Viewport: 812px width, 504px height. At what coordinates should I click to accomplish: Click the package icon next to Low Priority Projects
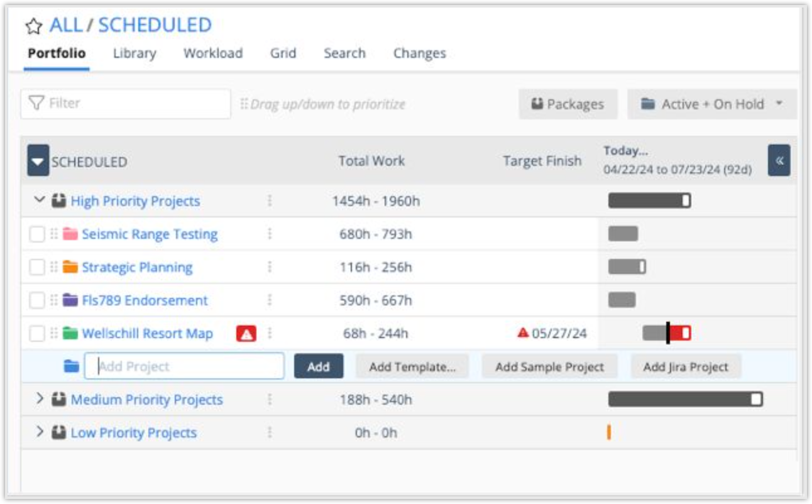(59, 432)
